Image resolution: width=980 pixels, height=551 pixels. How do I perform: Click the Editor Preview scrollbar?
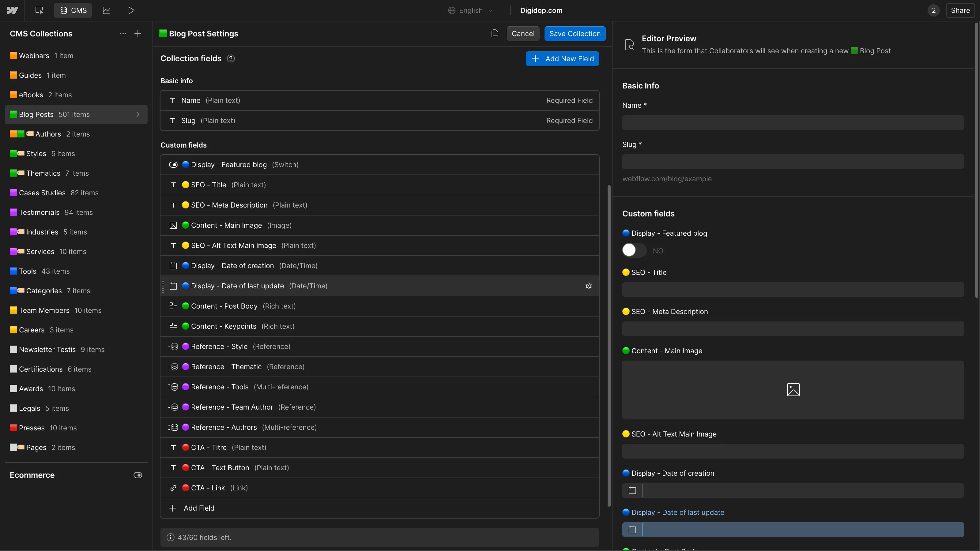(x=977, y=160)
